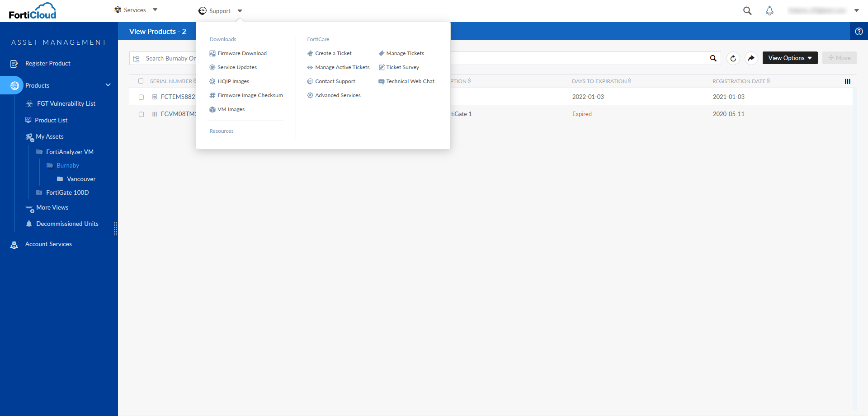Click the FCTEMS882 product type icon
This screenshot has height=416, width=868.
point(155,97)
